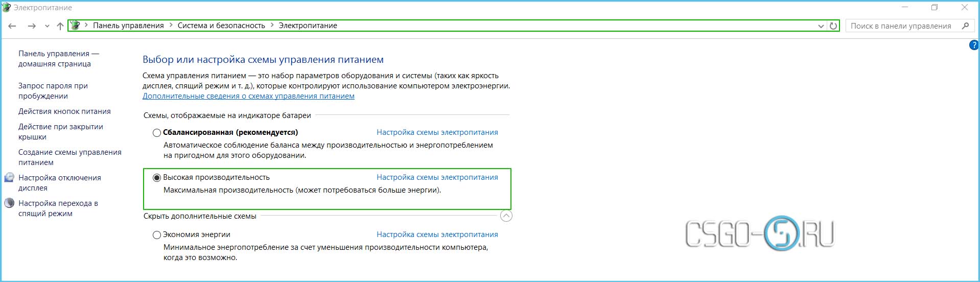The width and height of the screenshot is (980, 282).
Task: Click the sleep mode moon icon
Action: pyautogui.click(x=9, y=203)
